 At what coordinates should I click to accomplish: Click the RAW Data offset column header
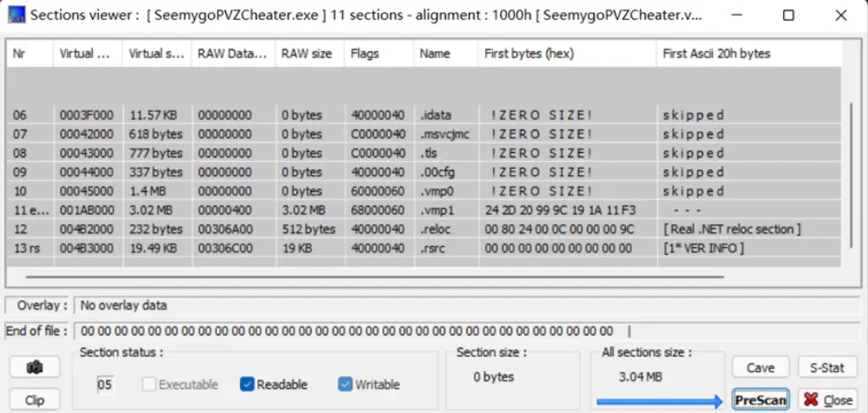click(233, 54)
